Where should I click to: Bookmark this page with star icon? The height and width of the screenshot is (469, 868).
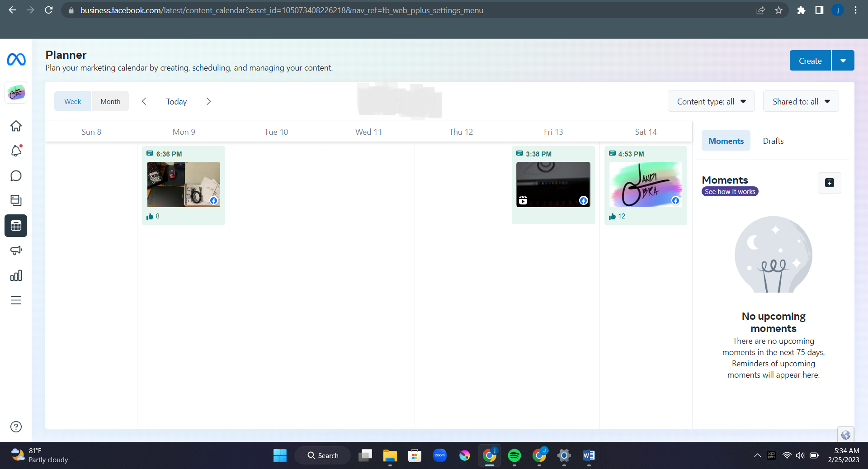click(778, 10)
